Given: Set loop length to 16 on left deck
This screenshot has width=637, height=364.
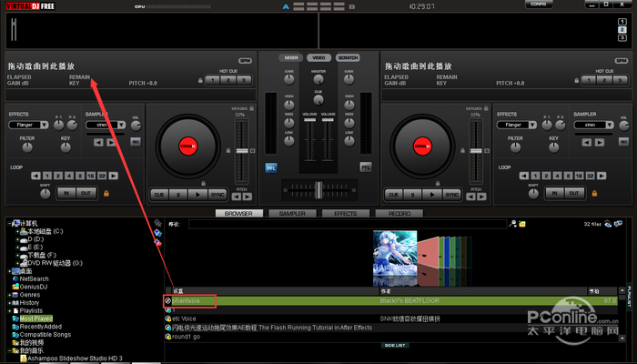Looking at the screenshot, I should tap(91, 176).
